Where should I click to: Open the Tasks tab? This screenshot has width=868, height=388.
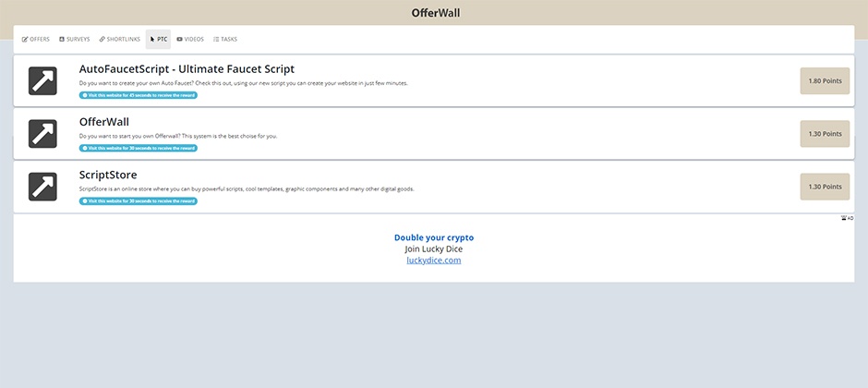tap(224, 40)
